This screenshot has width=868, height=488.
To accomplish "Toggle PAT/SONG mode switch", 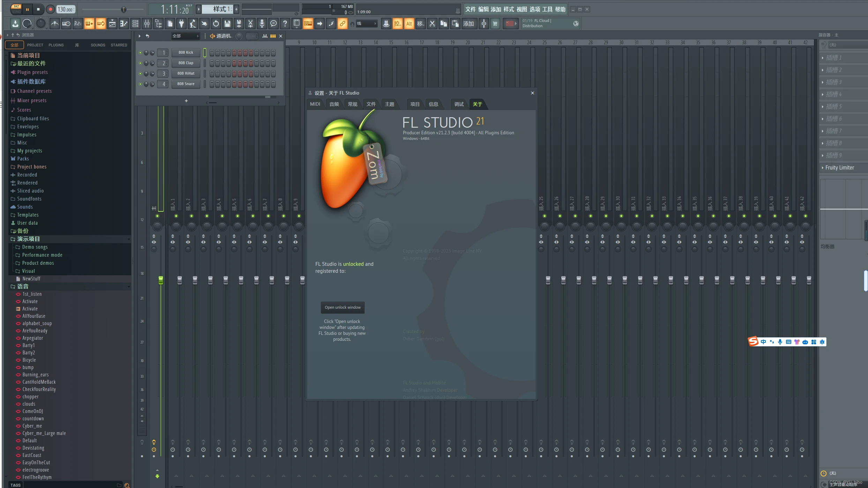I will (16, 9).
